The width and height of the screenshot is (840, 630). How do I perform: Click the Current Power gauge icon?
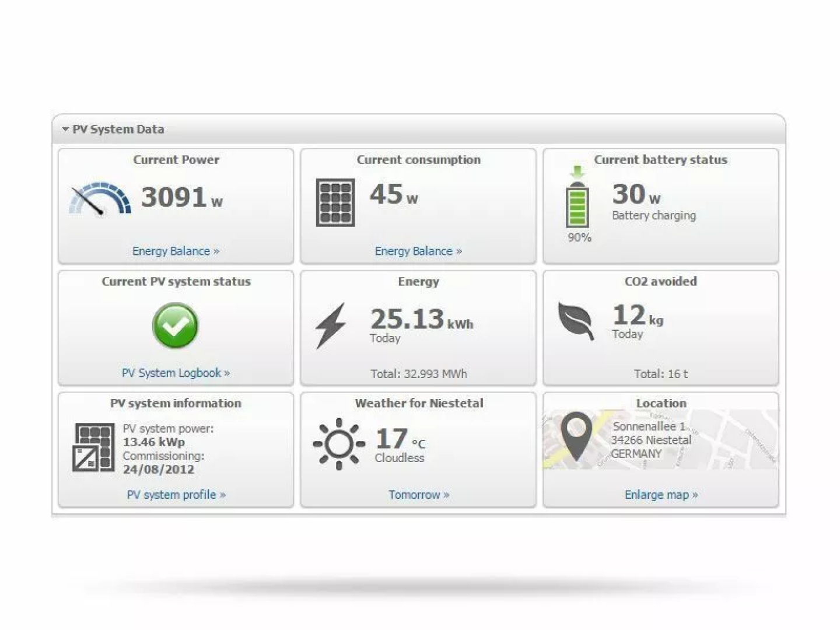pos(100,199)
